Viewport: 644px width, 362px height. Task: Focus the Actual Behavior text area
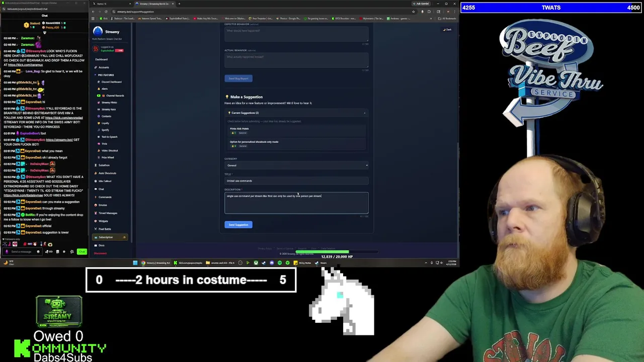tap(296, 59)
